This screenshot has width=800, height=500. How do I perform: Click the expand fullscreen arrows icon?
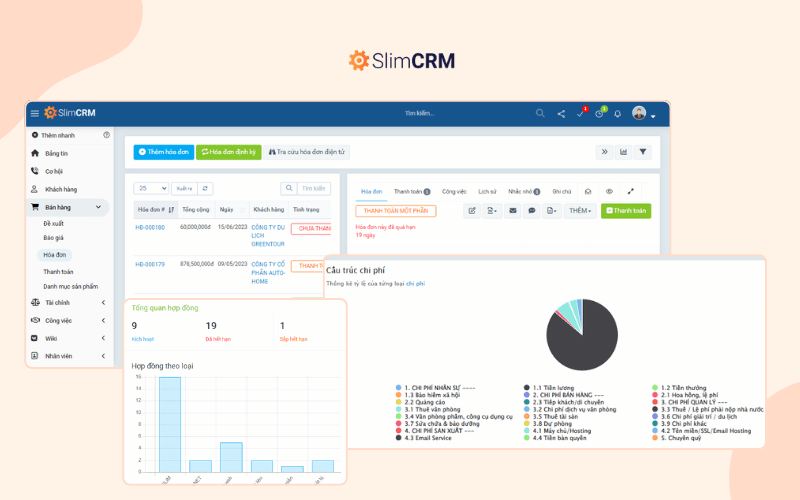click(x=631, y=192)
